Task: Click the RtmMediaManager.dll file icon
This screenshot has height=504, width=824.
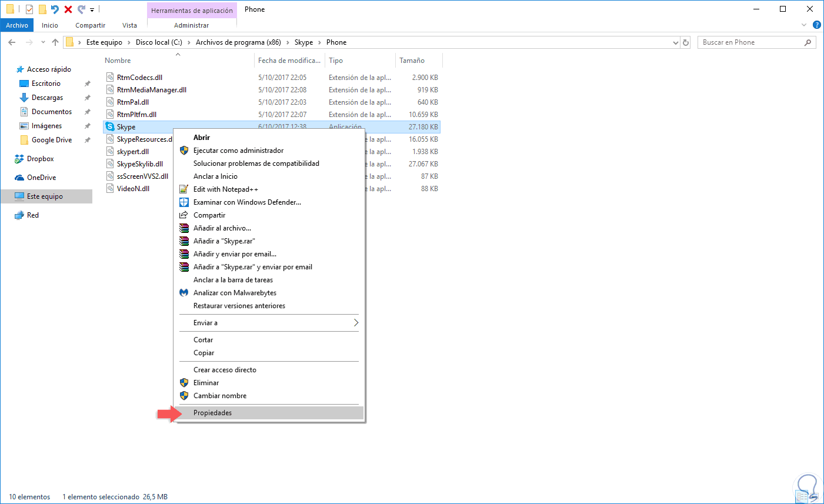Action: click(x=110, y=89)
